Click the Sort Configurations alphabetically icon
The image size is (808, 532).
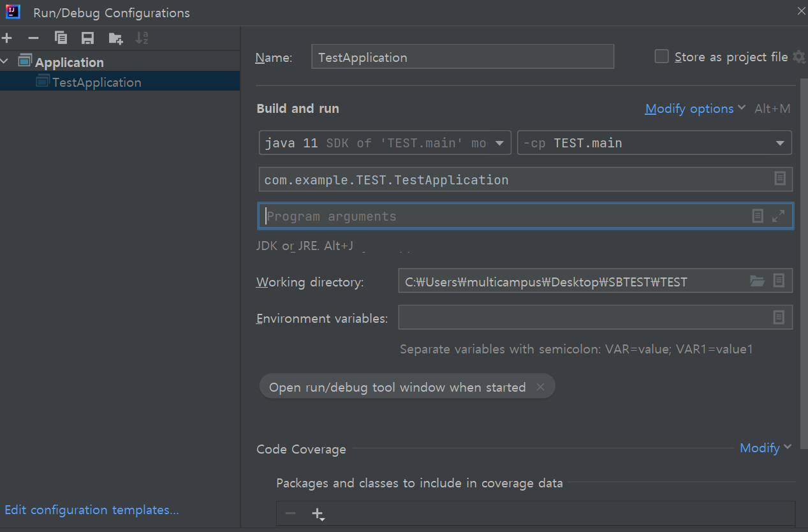pyautogui.click(x=142, y=38)
